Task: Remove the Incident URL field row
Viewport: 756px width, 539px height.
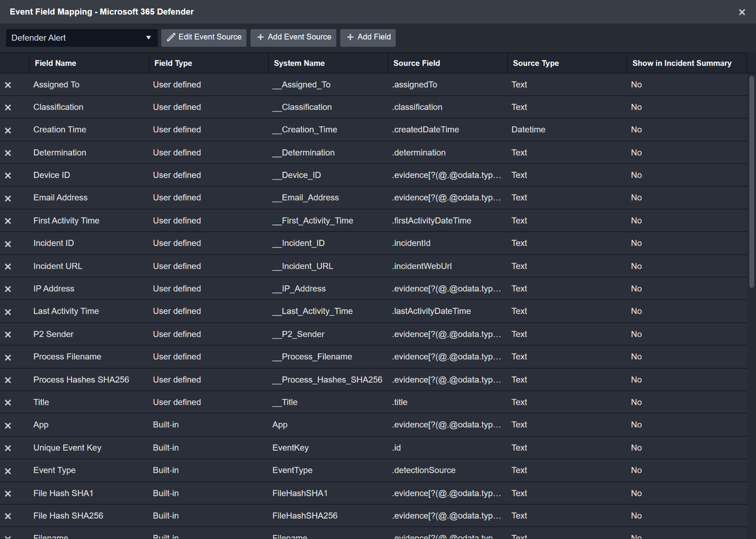Action: pos(8,266)
